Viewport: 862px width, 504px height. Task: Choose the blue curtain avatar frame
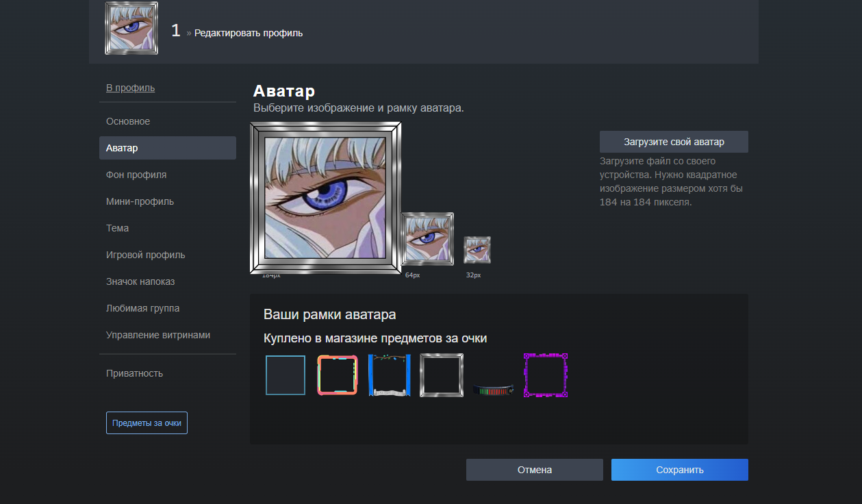(x=390, y=375)
